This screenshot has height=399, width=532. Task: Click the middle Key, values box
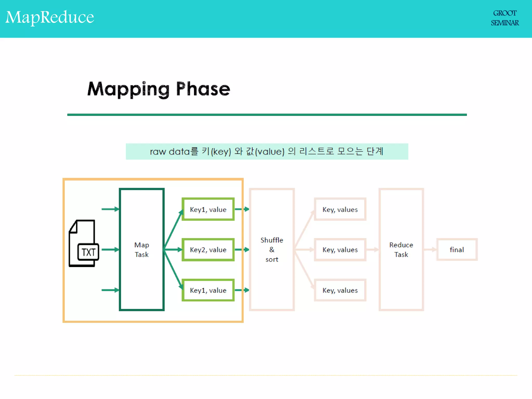(340, 250)
